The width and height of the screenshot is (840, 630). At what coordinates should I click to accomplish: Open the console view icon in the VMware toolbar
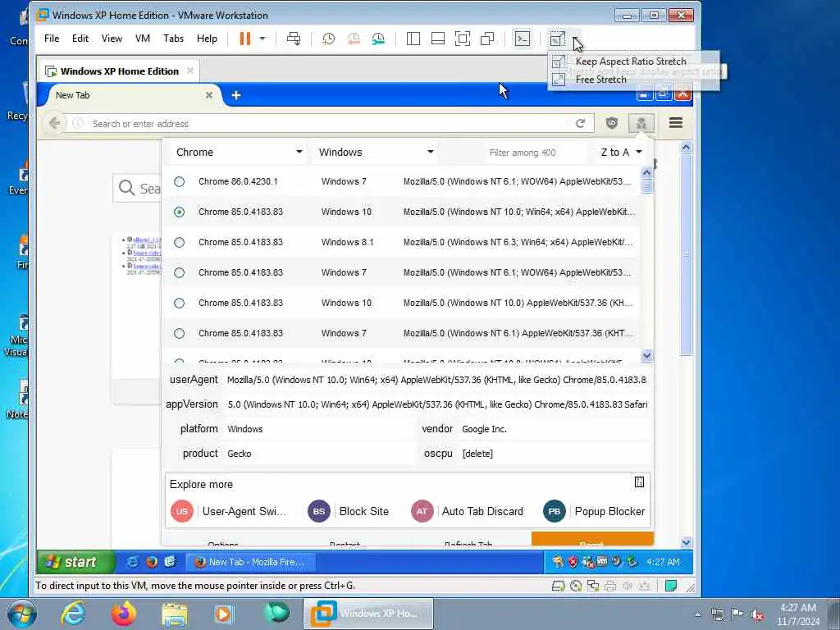pyautogui.click(x=523, y=39)
